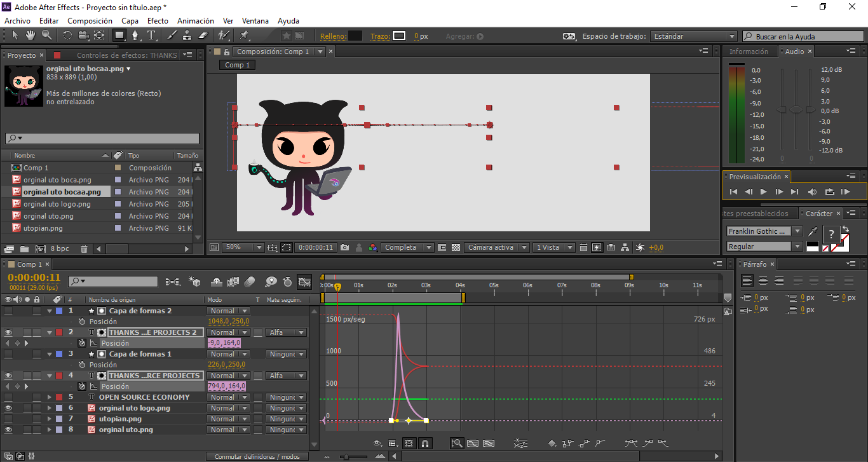Toggle transparency grid in composition viewer

point(456,247)
